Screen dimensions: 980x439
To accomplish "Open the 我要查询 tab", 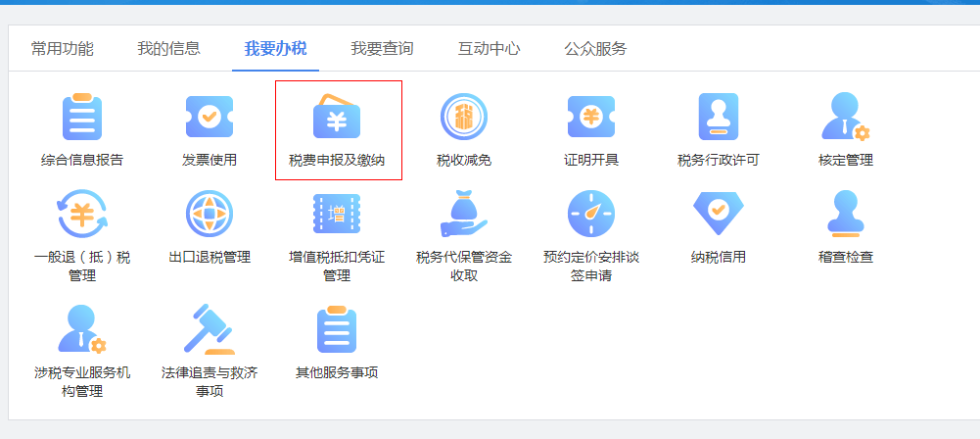I will click(382, 48).
